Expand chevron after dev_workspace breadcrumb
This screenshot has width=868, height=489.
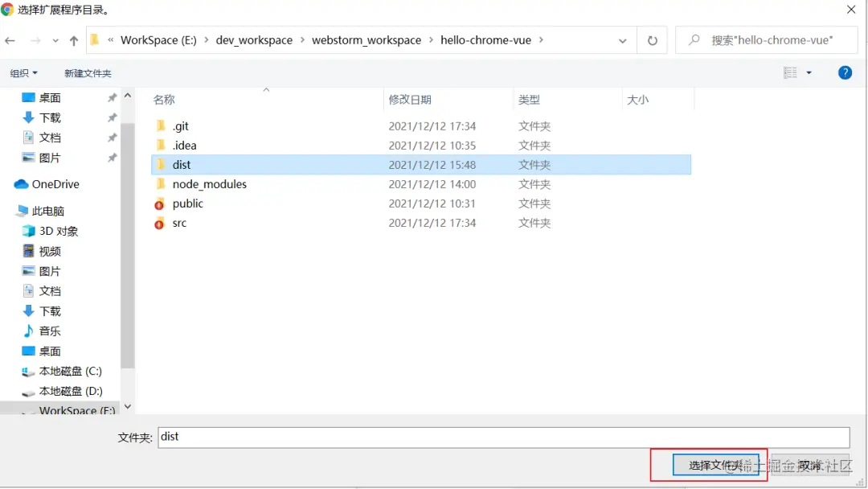[x=302, y=40]
